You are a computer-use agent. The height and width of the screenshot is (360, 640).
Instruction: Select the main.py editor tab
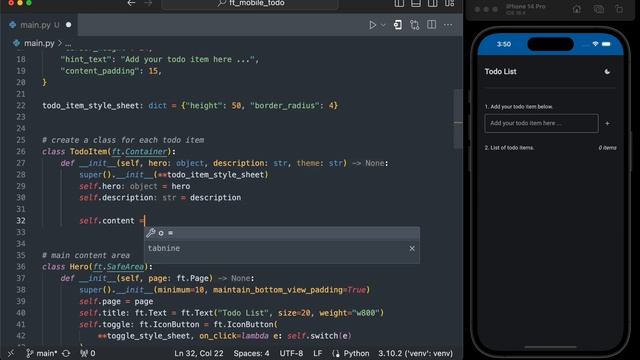tap(40, 25)
